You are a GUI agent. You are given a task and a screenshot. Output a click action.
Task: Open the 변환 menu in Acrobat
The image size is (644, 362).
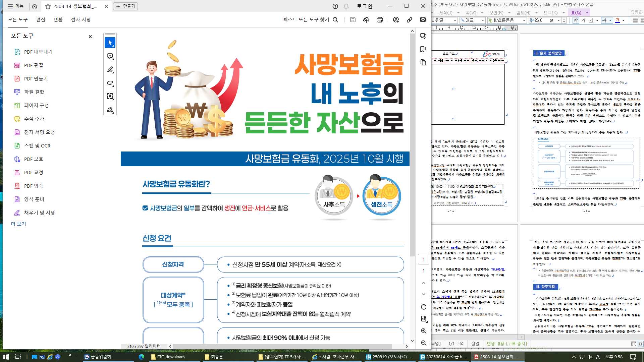[x=58, y=20]
